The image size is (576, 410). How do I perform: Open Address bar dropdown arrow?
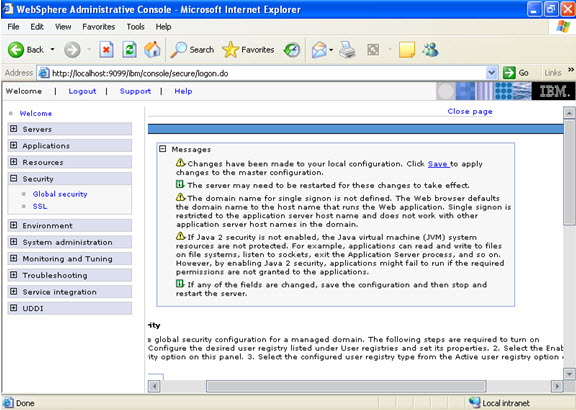click(492, 73)
